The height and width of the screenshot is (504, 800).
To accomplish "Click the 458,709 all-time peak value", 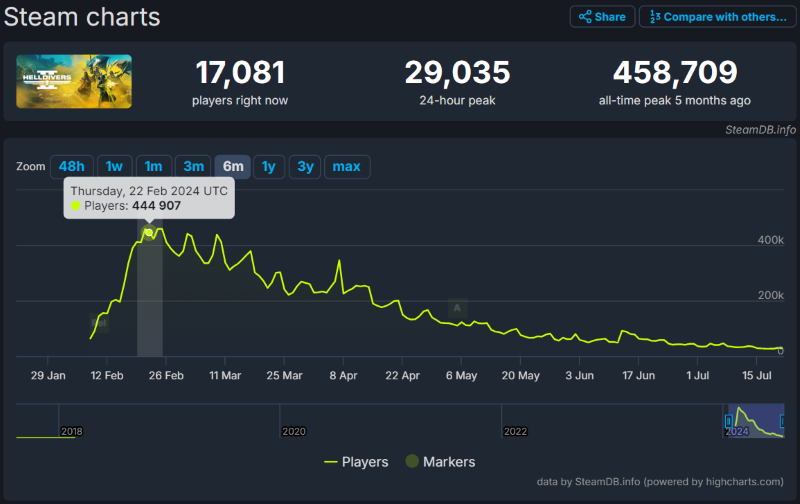I will pos(675,72).
